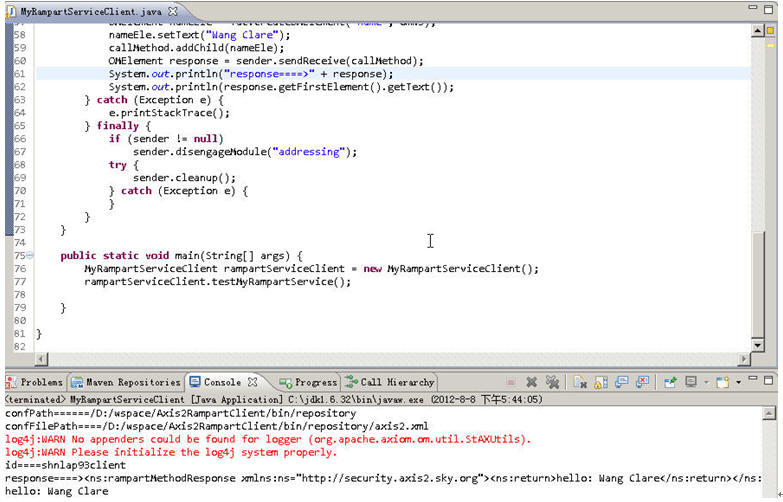Screen dimensions: 783x502
Task: Click the editor vertical scrollbar thumb
Action: [x=758, y=284]
